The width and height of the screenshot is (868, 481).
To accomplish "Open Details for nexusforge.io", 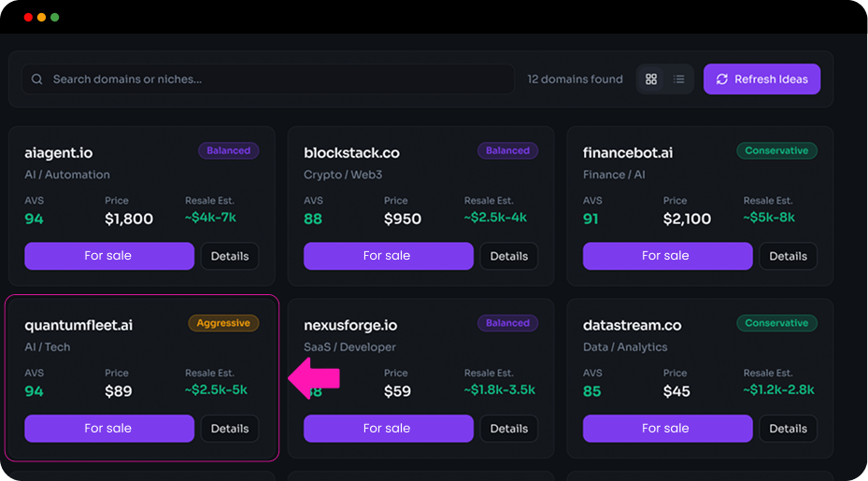I will coord(509,429).
